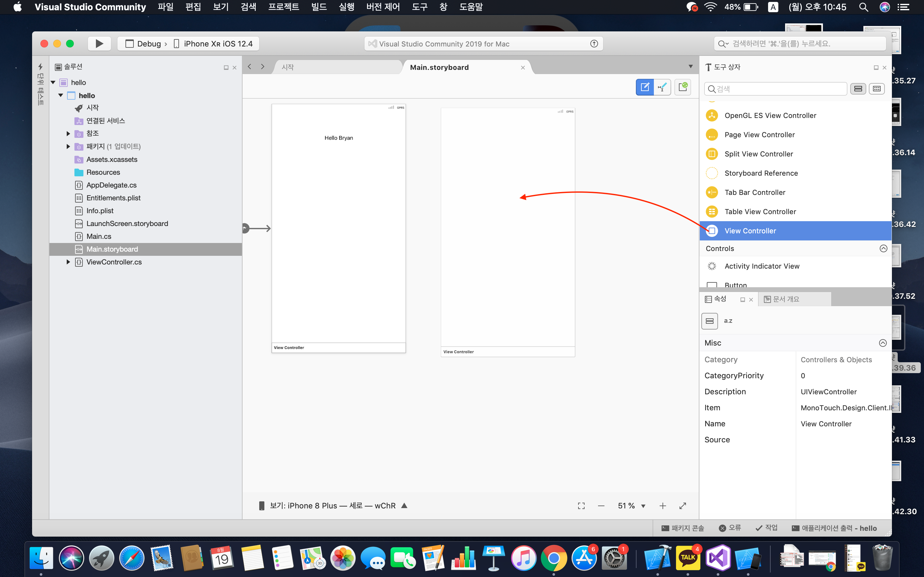This screenshot has height=577, width=924.
Task: Open the 51 % zoom level dropdown
Action: click(x=643, y=506)
